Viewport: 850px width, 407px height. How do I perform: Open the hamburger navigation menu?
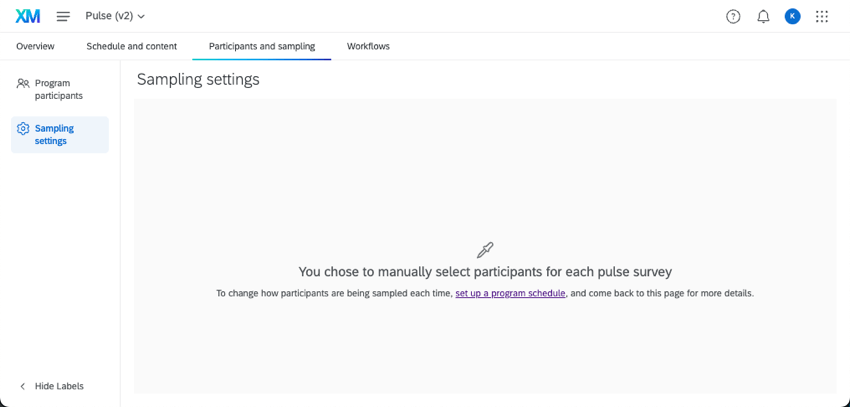coord(63,16)
